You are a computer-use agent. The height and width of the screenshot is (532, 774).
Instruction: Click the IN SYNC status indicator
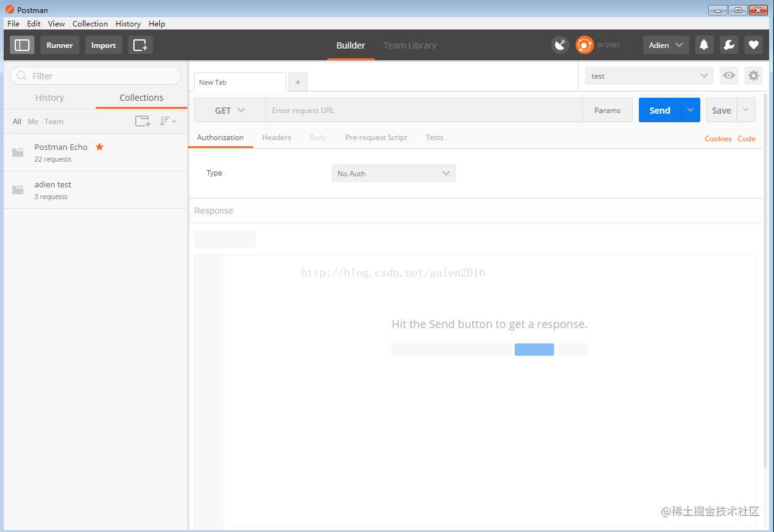click(584, 45)
